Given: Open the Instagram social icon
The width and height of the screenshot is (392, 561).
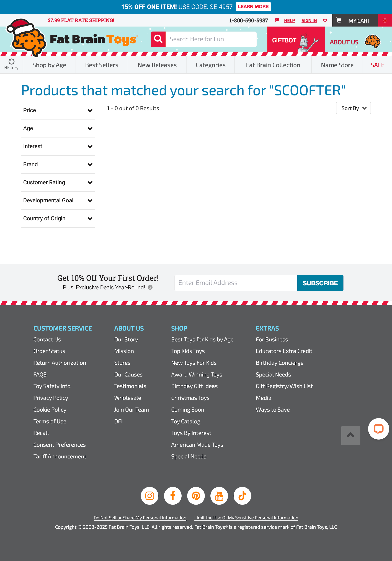Looking at the screenshot, I should click(x=149, y=495).
